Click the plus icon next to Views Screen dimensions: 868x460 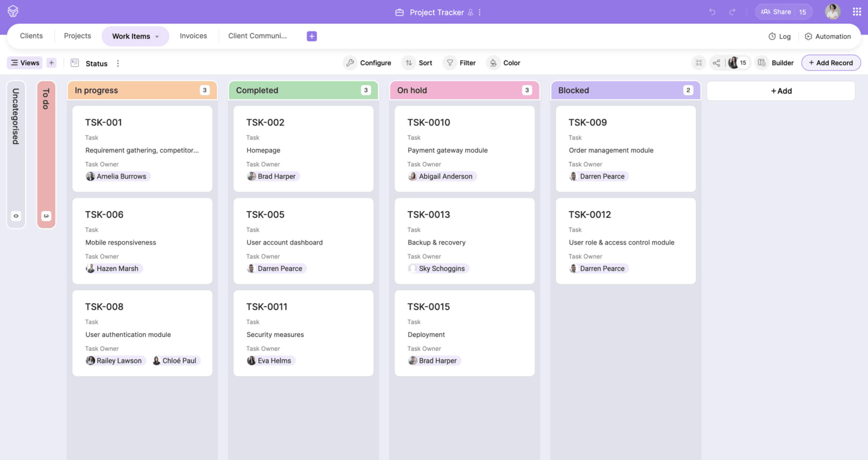52,63
